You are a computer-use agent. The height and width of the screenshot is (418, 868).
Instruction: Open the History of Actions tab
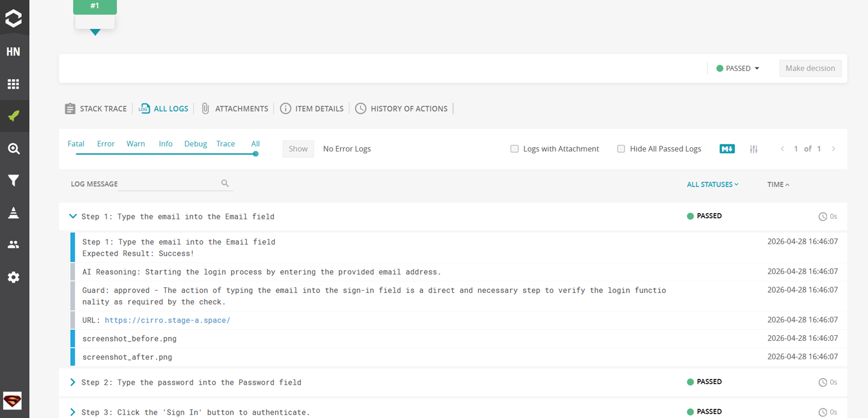pyautogui.click(x=401, y=108)
